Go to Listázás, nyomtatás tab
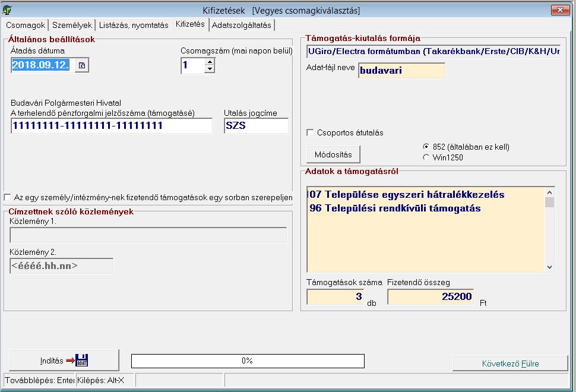The width and height of the screenshot is (576, 392). coord(134,25)
